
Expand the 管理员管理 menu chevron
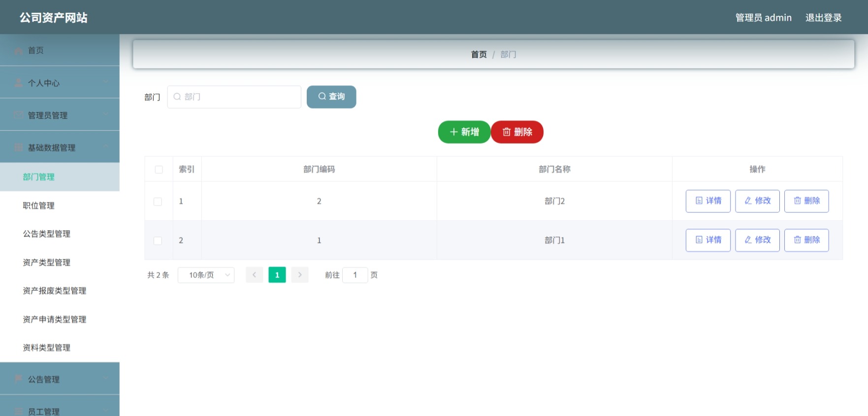pos(106,114)
